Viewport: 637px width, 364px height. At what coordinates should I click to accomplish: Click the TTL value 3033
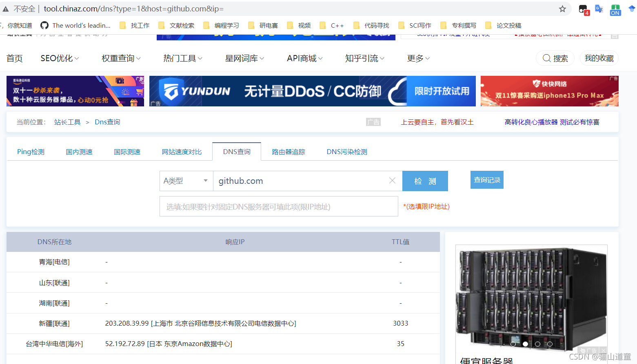[x=400, y=323]
